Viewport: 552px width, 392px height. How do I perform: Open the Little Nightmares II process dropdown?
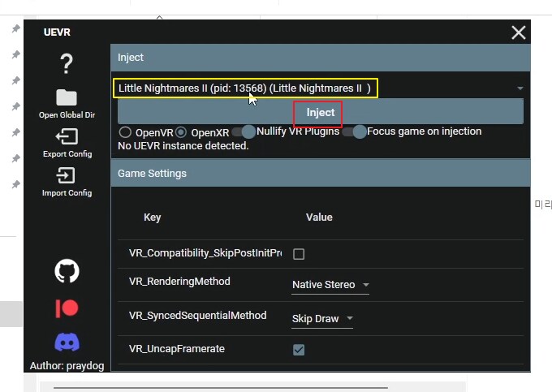point(320,88)
